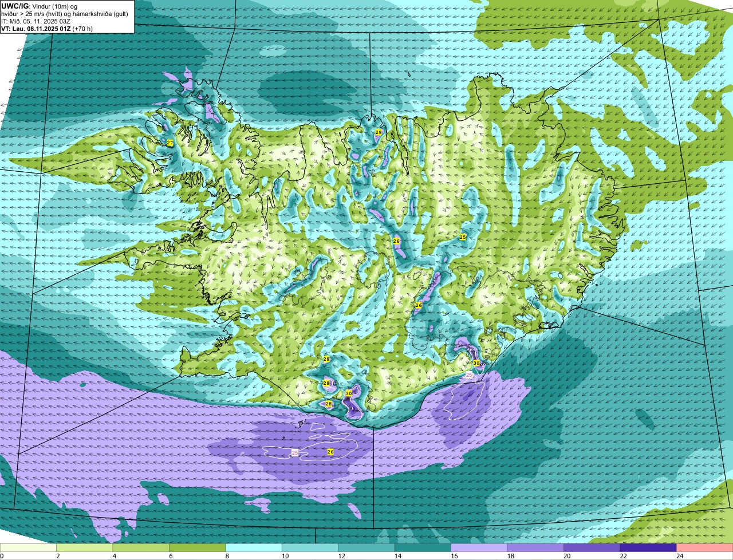Pick the violet 20–22 m/s legend swatch
This screenshot has height=560, width=733.
[592, 548]
